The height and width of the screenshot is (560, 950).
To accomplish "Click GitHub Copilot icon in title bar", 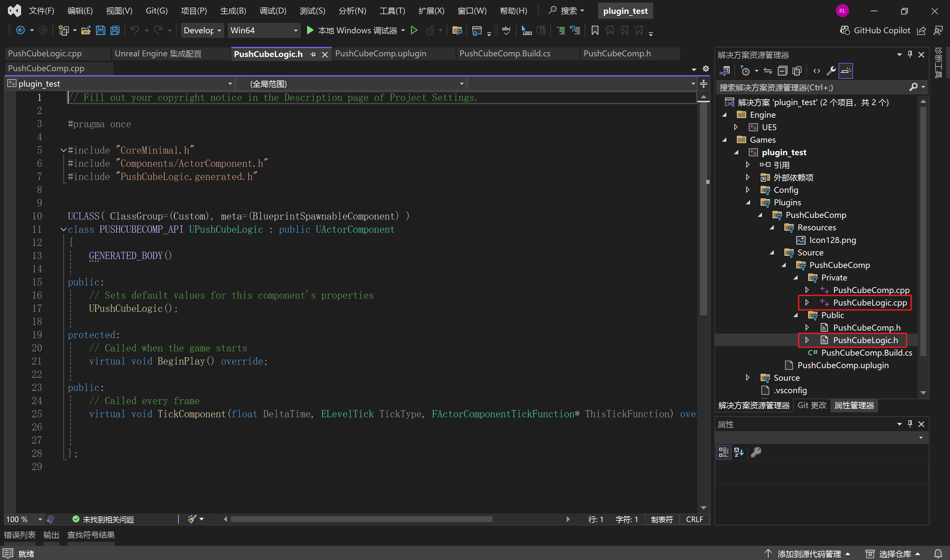I will [845, 31].
